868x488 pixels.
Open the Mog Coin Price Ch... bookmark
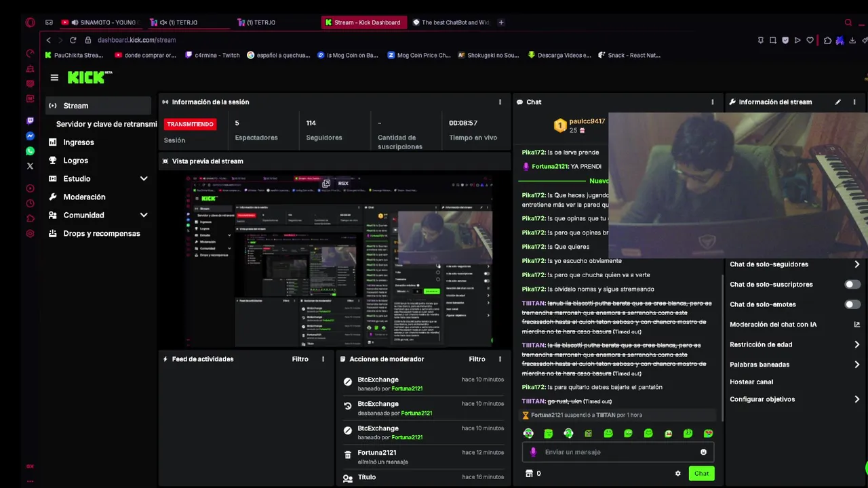click(418, 56)
